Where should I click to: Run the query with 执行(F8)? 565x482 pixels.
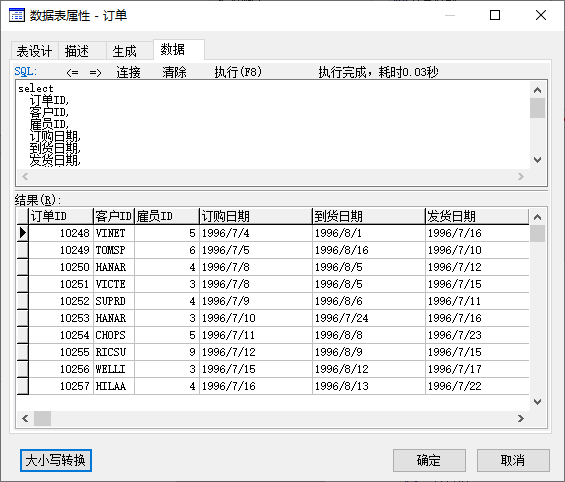point(238,72)
